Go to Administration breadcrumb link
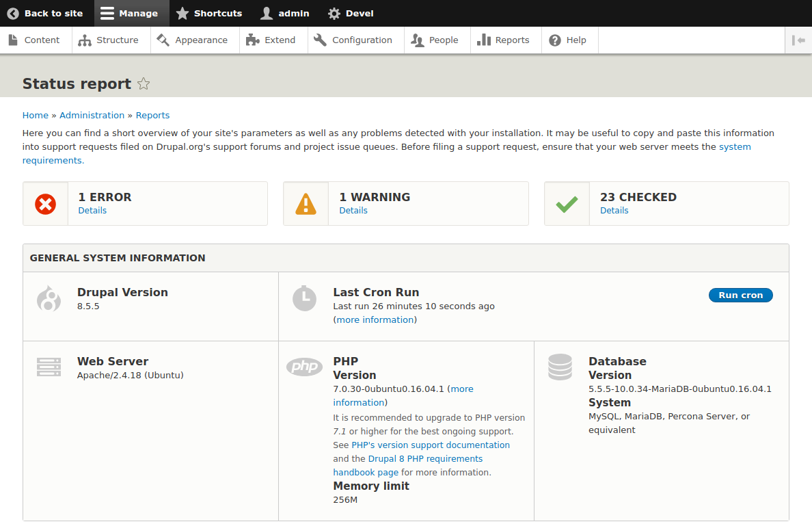812x524 pixels. tap(92, 115)
